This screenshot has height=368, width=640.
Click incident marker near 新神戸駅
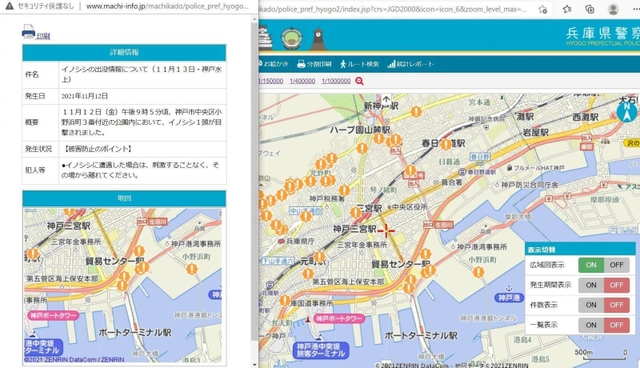(x=416, y=111)
